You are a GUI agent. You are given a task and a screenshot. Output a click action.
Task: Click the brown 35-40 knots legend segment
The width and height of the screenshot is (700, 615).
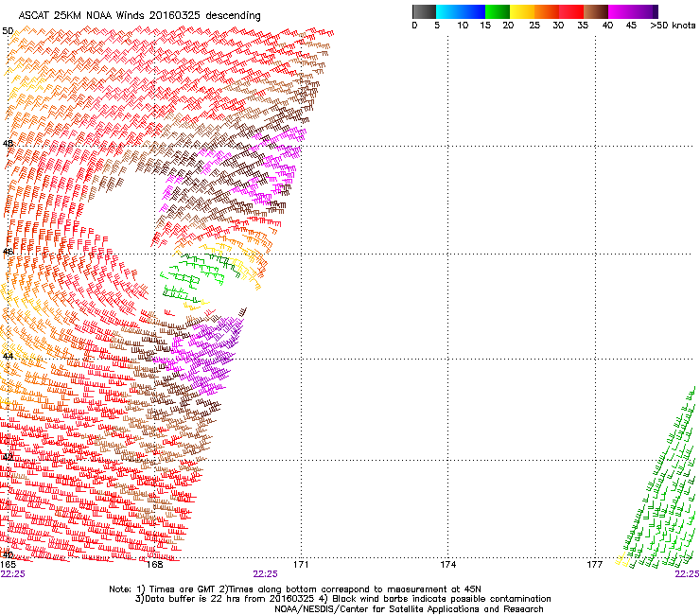point(596,11)
